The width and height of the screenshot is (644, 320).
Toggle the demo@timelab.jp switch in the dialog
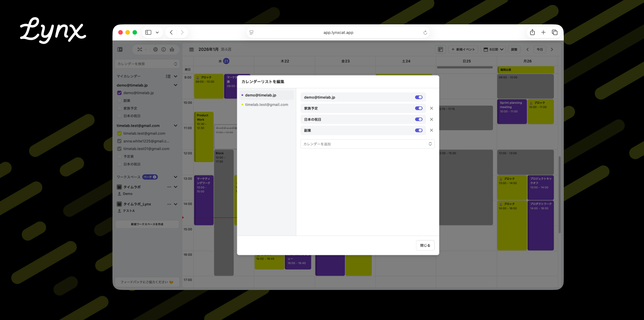pyautogui.click(x=419, y=97)
